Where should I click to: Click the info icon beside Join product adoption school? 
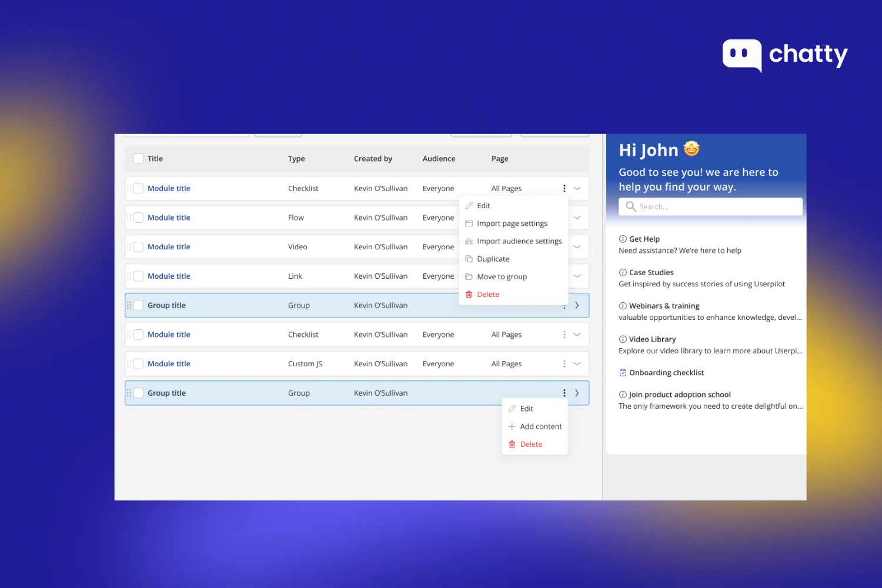click(x=623, y=395)
